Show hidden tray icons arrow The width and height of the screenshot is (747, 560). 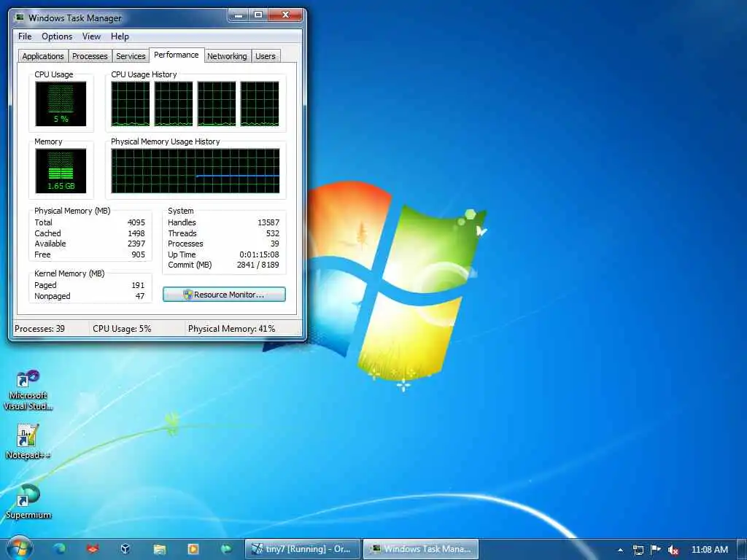coord(620,550)
